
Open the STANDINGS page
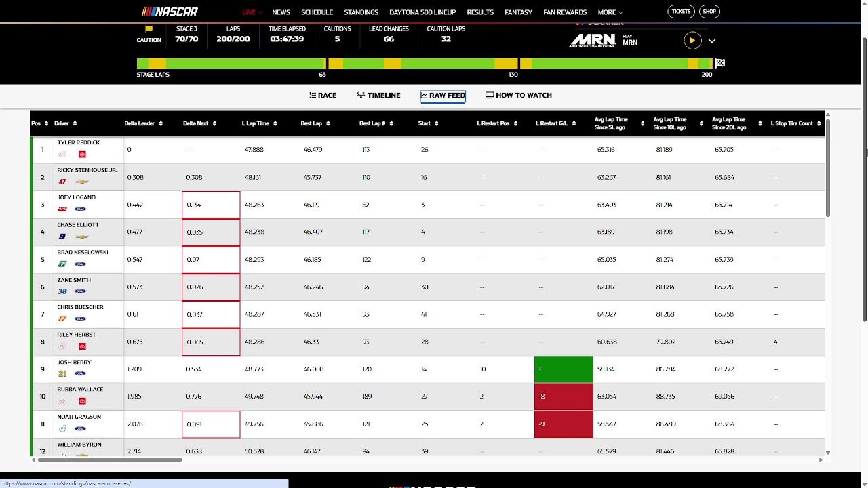361,12
